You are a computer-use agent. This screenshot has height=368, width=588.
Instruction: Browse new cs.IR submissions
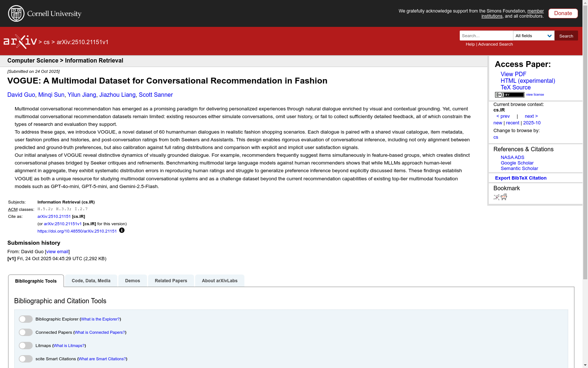pyautogui.click(x=498, y=123)
